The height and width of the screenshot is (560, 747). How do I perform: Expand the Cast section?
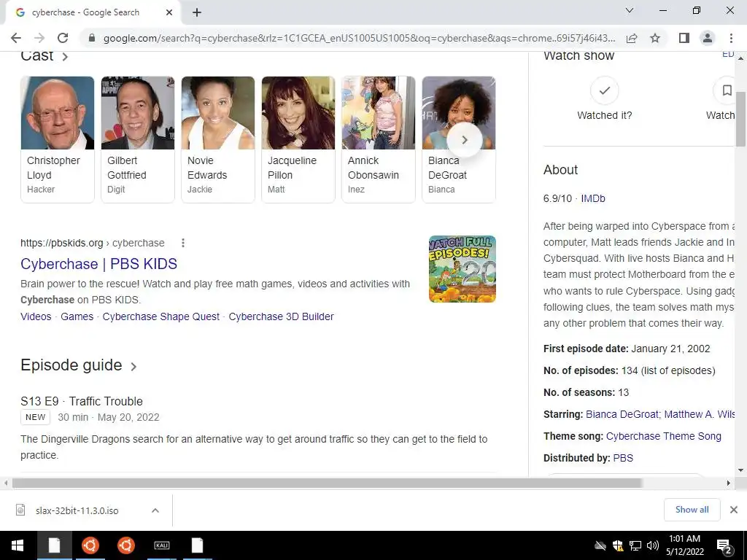coord(44,55)
